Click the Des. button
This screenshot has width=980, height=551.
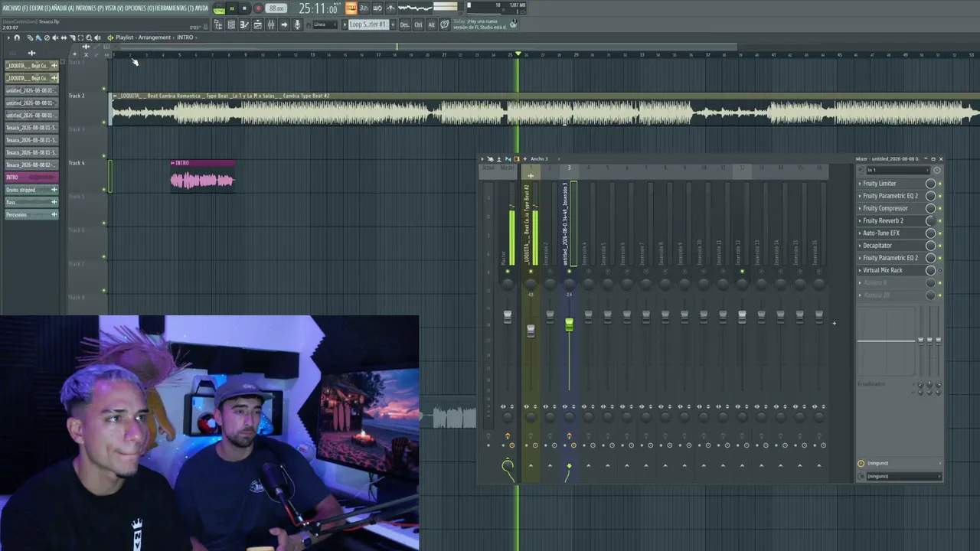(405, 24)
